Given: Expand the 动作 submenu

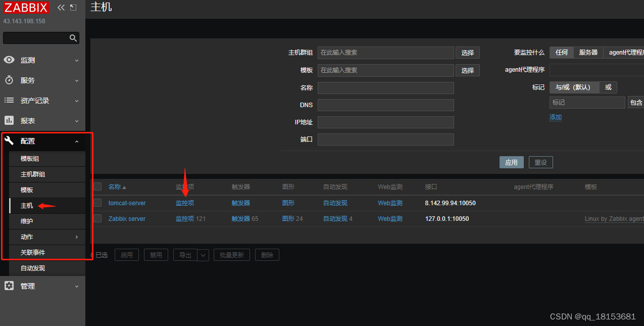Looking at the screenshot, I should 77,237.
